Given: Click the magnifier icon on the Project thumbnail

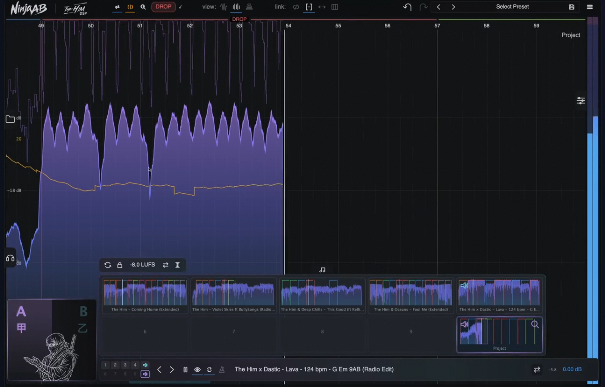Looking at the screenshot, I should coord(535,324).
